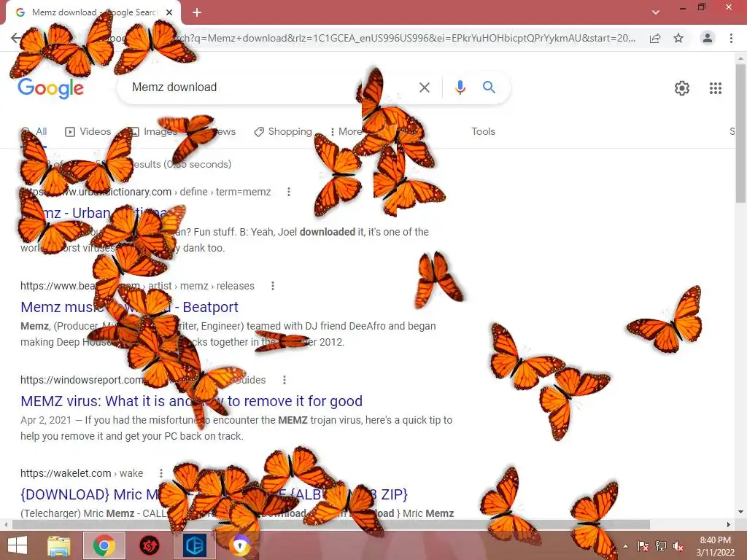Open the Chrome profile avatar
The height and width of the screenshot is (560, 747).
click(x=708, y=38)
